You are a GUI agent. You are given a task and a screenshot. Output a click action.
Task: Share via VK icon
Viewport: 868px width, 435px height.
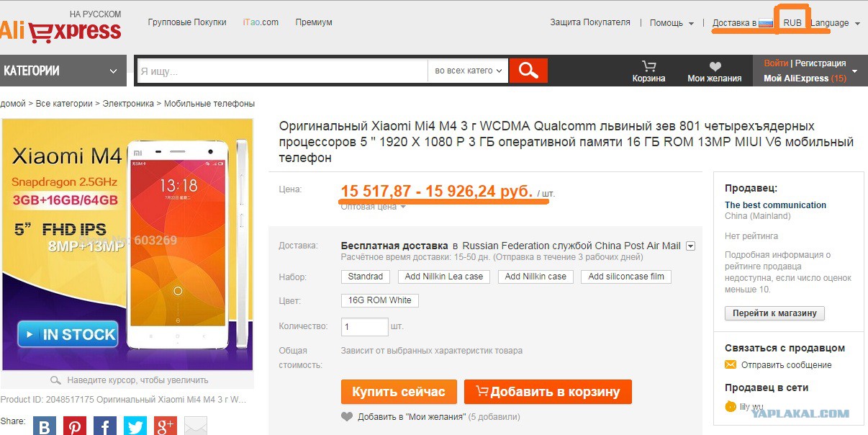(45, 426)
